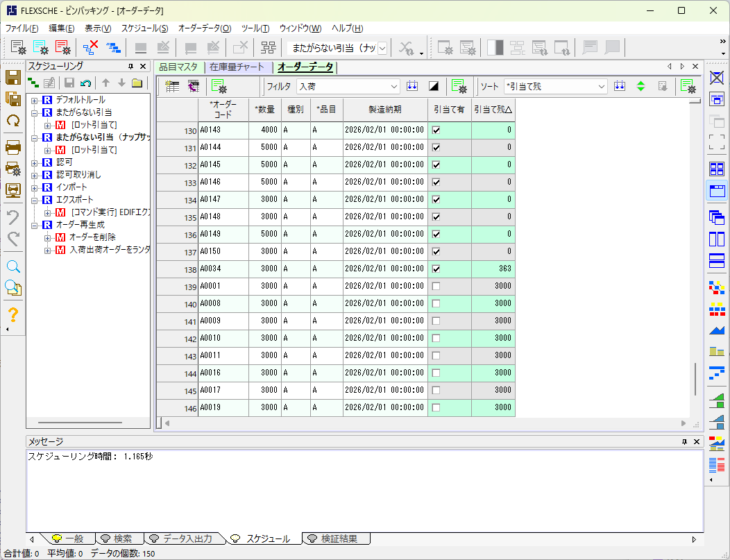The image size is (730, 560).
Task: Run scheduling via the green icon in スケジューリング panel
Action: point(33,82)
